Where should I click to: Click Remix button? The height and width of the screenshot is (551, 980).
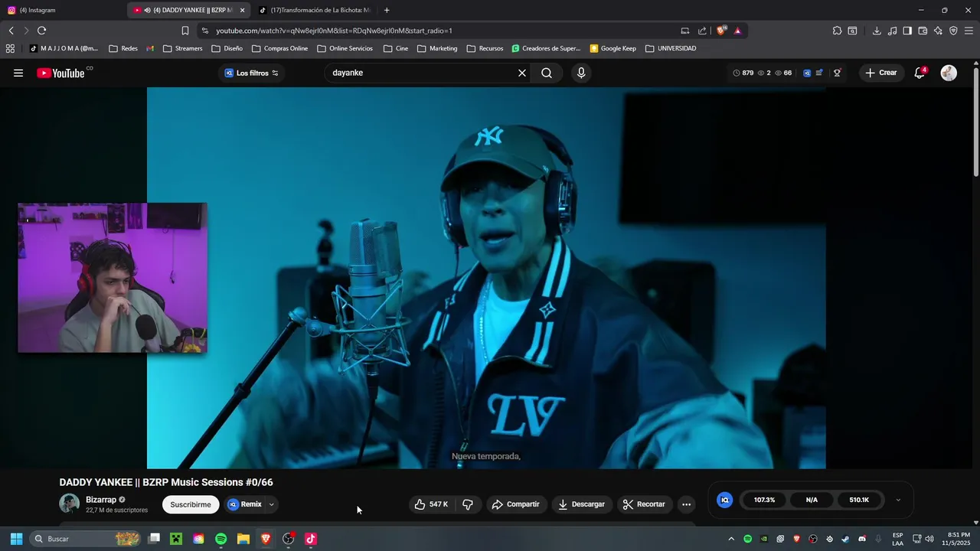[x=245, y=504]
